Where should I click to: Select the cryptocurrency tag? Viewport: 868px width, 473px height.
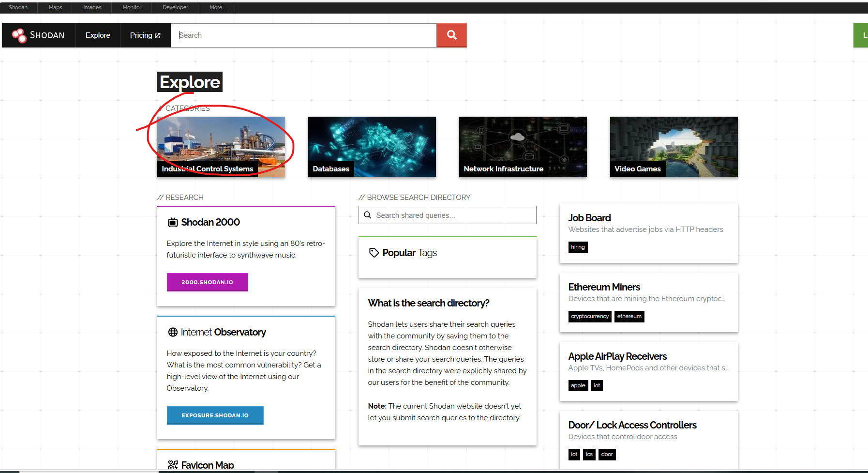click(x=590, y=317)
